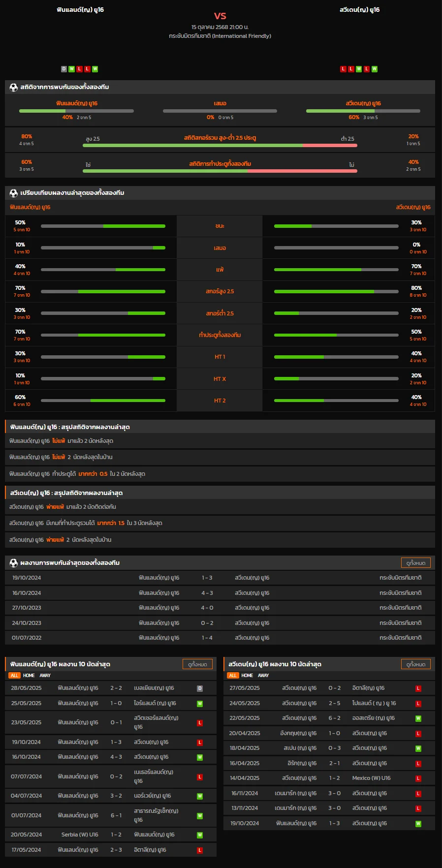
Task: Select the AWAY tab in Finland's last 10 matches
Action: coord(45,676)
